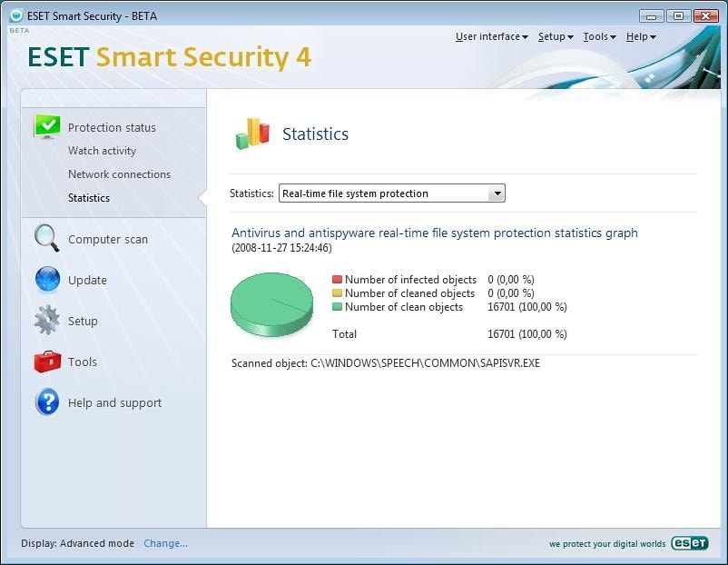
Task: Click the Scanned object path SAPISVR.EXE
Action: (425, 362)
